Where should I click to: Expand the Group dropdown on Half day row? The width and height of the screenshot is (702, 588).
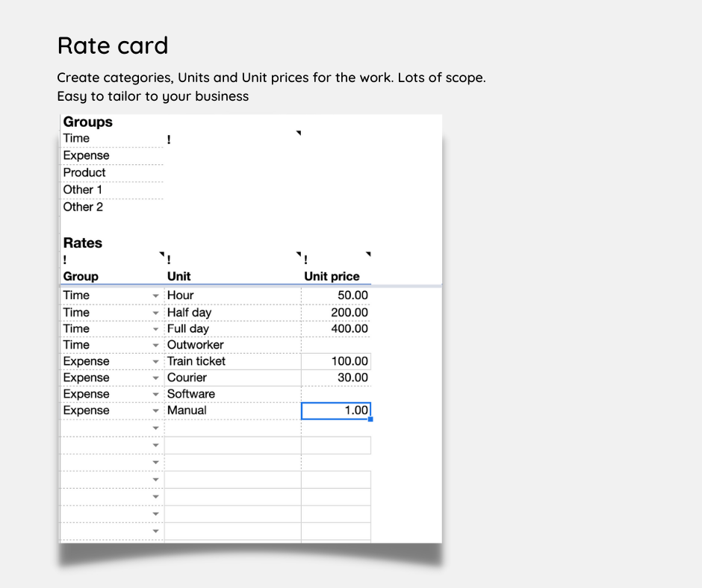pyautogui.click(x=156, y=313)
